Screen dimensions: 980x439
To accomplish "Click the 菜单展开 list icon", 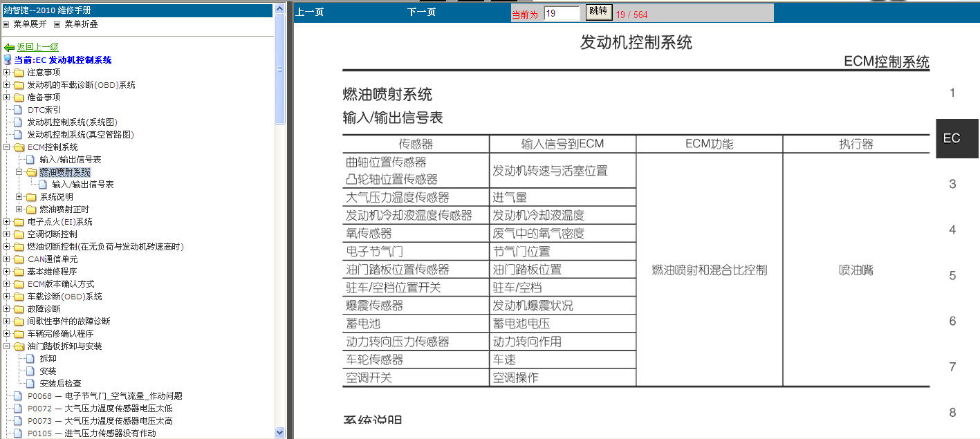I will pyautogui.click(x=6, y=24).
